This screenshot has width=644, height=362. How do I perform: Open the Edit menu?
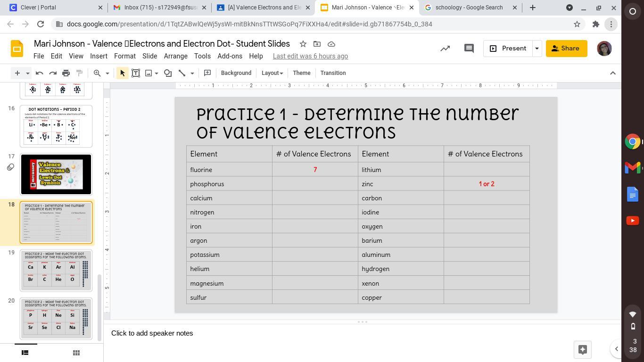tap(56, 56)
